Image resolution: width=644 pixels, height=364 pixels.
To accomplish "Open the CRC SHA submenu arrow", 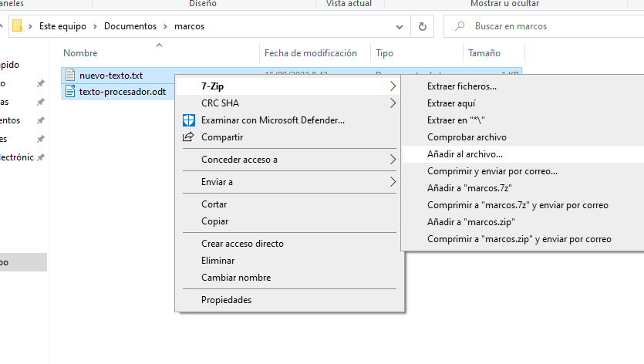I will pos(393,103).
